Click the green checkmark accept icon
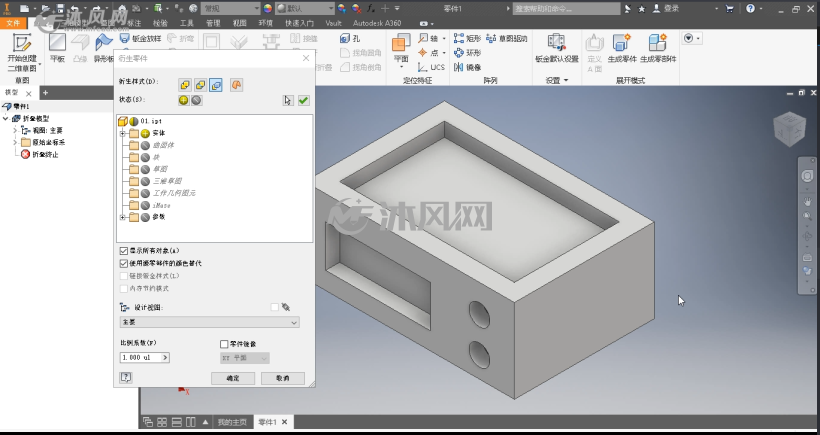 click(303, 100)
